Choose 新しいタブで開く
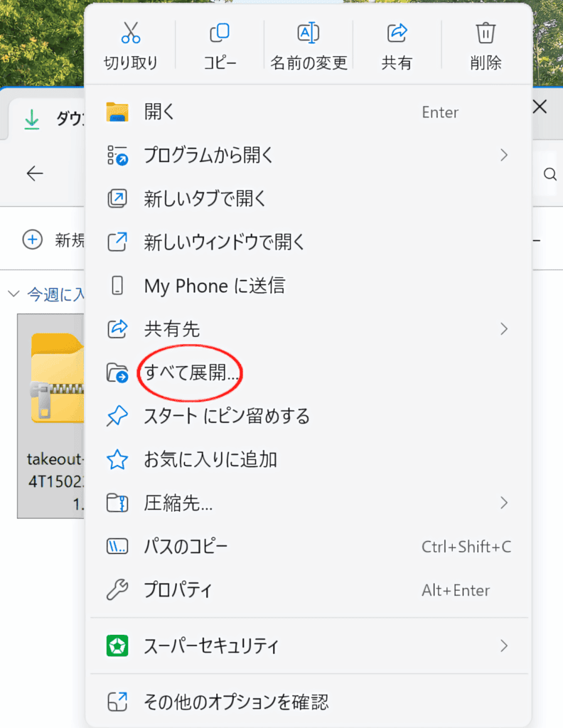Screen dimensions: 563x728 pyautogui.click(x=309, y=199)
